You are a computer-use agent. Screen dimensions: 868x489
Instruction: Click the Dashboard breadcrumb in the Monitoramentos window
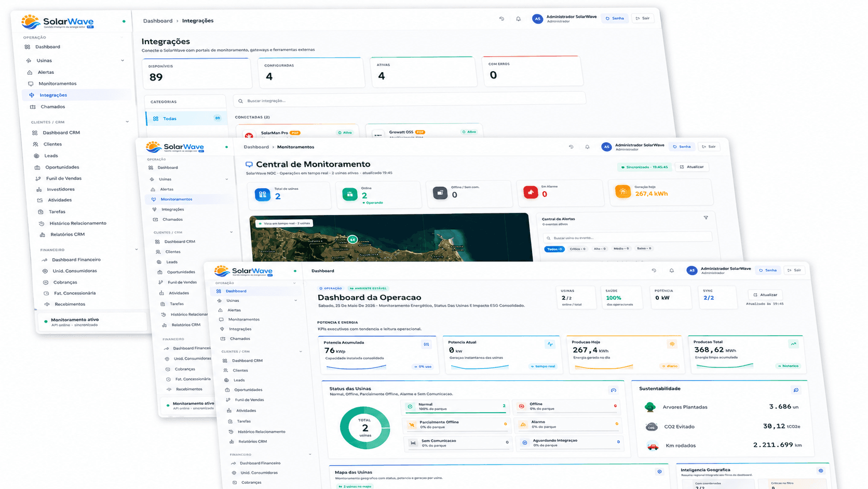pyautogui.click(x=256, y=147)
